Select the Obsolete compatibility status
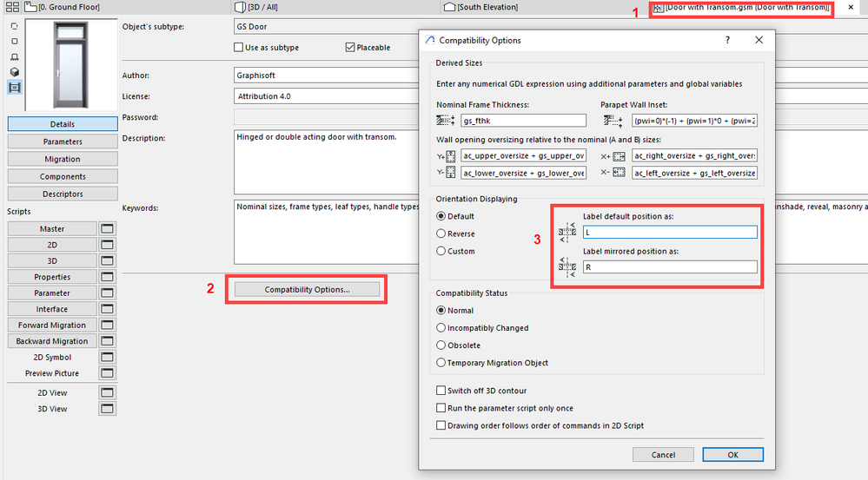 441,345
